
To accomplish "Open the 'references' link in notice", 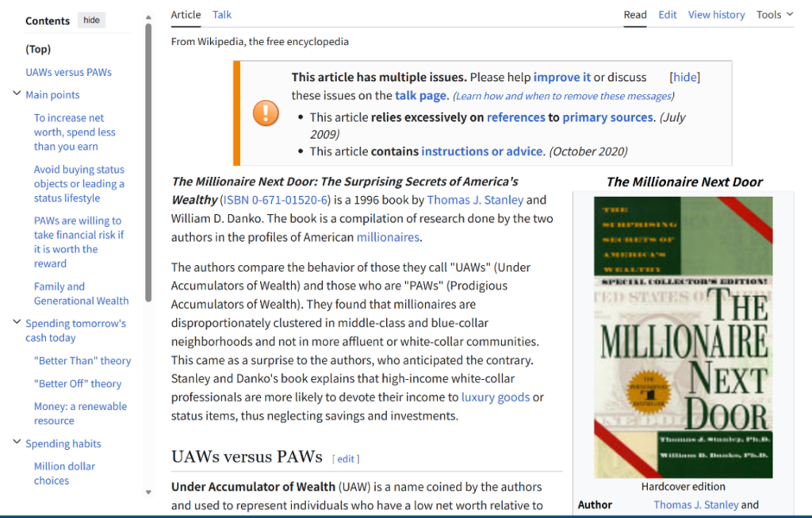I will tap(515, 117).
